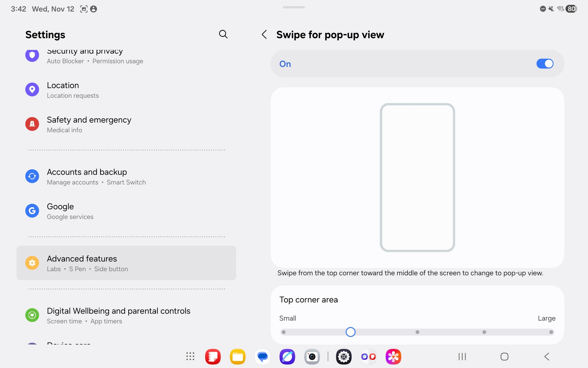
Task: Open the purple Samsung Internet browser
Action: [287, 357]
